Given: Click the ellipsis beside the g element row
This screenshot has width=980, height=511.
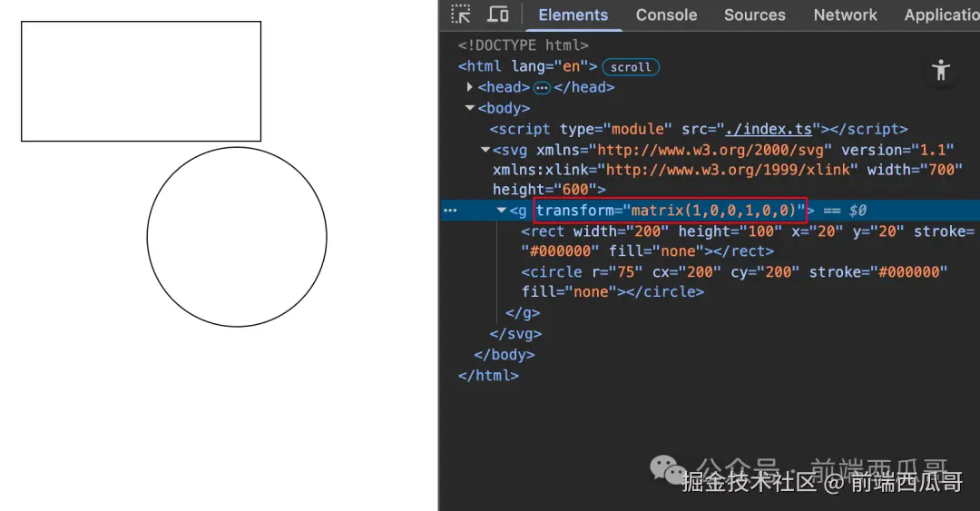Looking at the screenshot, I should 450,211.
